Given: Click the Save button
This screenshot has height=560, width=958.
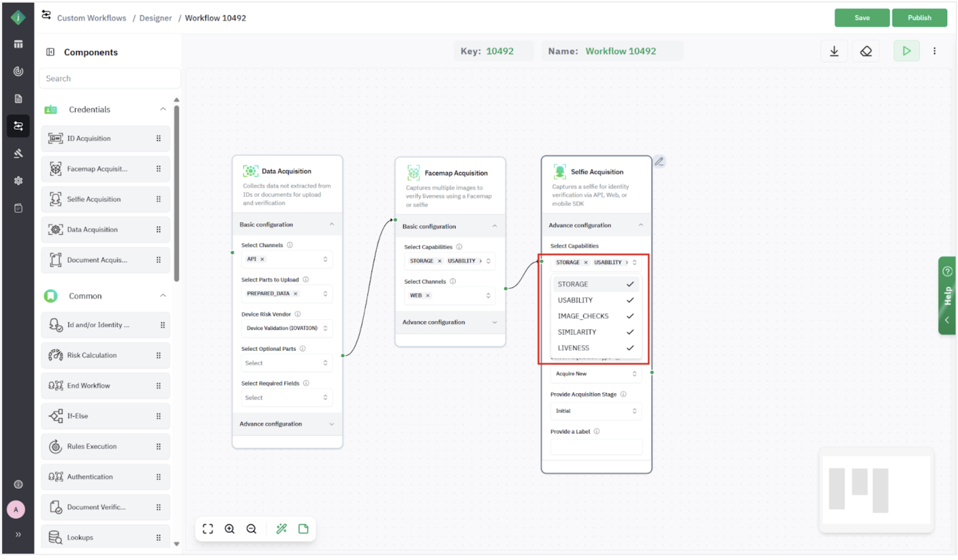Looking at the screenshot, I should click(x=861, y=18).
